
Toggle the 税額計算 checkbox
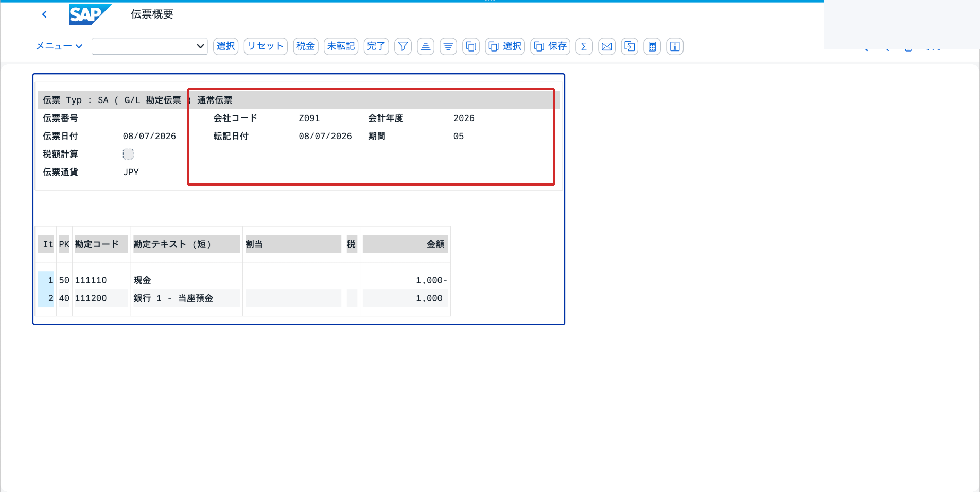(x=128, y=154)
